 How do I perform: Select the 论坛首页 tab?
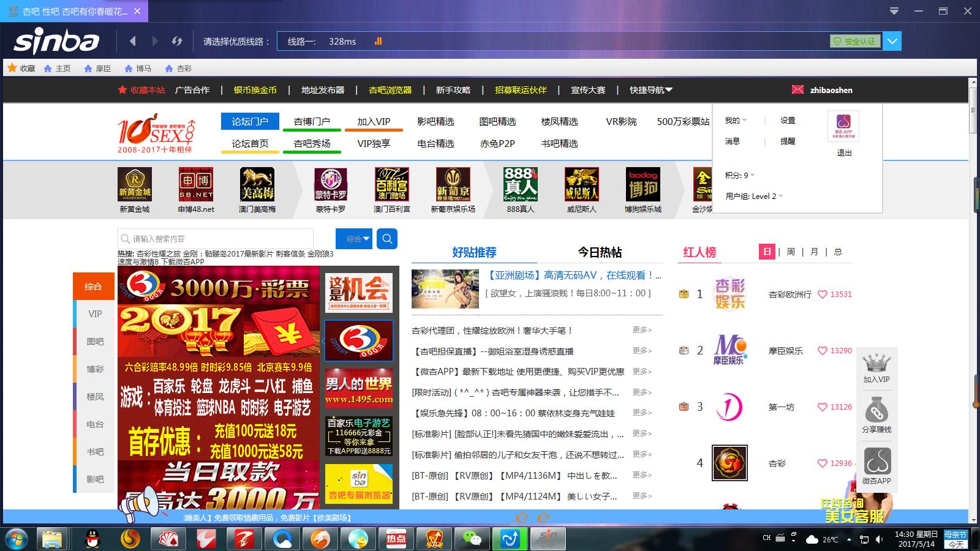(250, 143)
